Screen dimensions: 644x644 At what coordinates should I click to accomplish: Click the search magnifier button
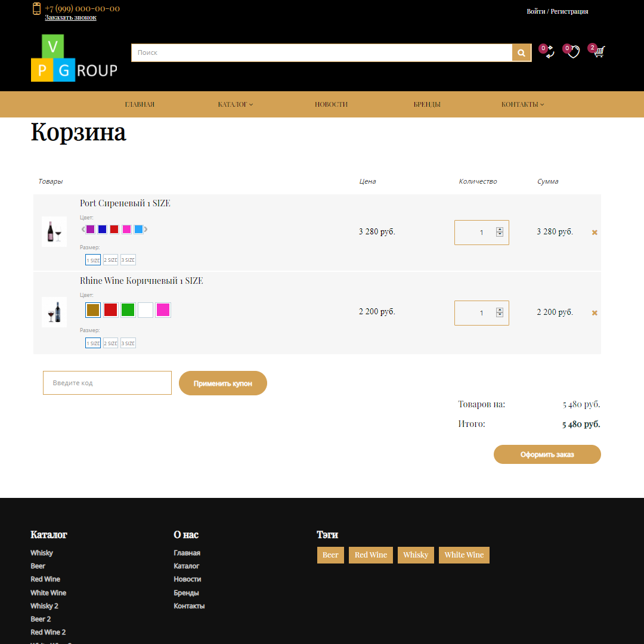coord(521,53)
